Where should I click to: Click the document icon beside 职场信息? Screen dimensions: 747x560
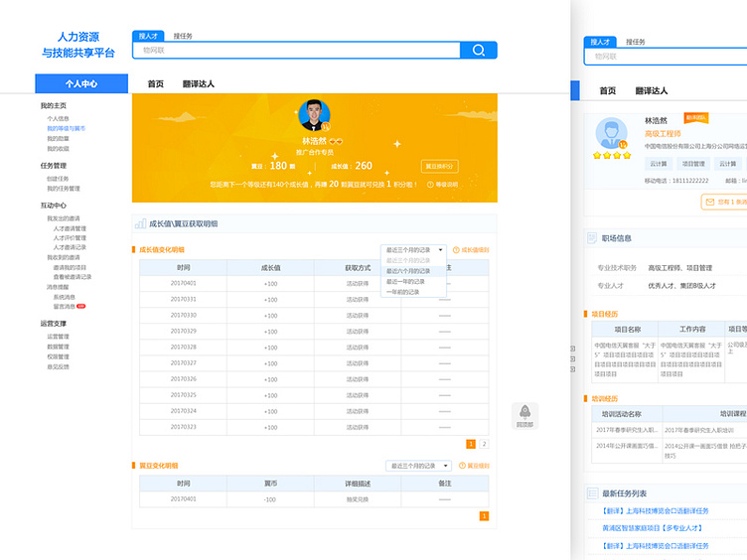(x=592, y=238)
